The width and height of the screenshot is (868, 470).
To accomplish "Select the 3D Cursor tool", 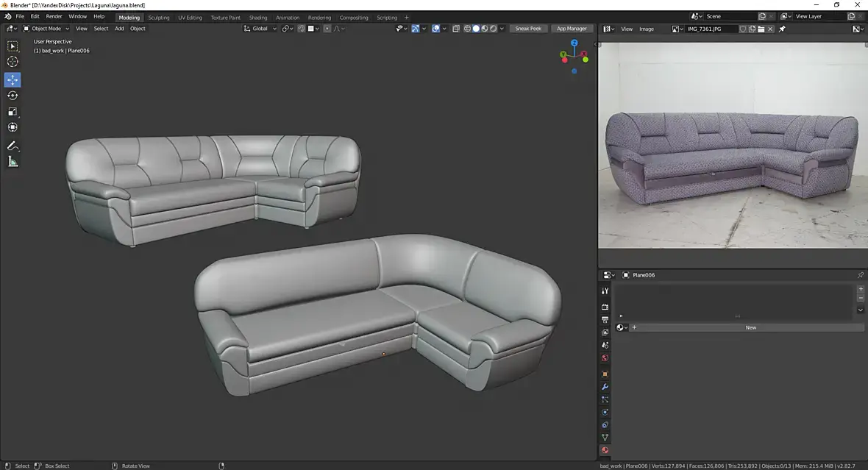I will point(13,62).
